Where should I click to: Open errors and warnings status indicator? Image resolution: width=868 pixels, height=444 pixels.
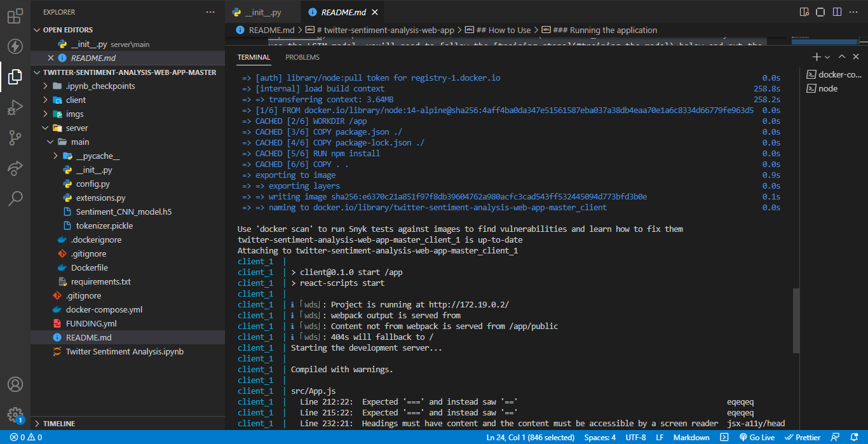click(x=26, y=437)
